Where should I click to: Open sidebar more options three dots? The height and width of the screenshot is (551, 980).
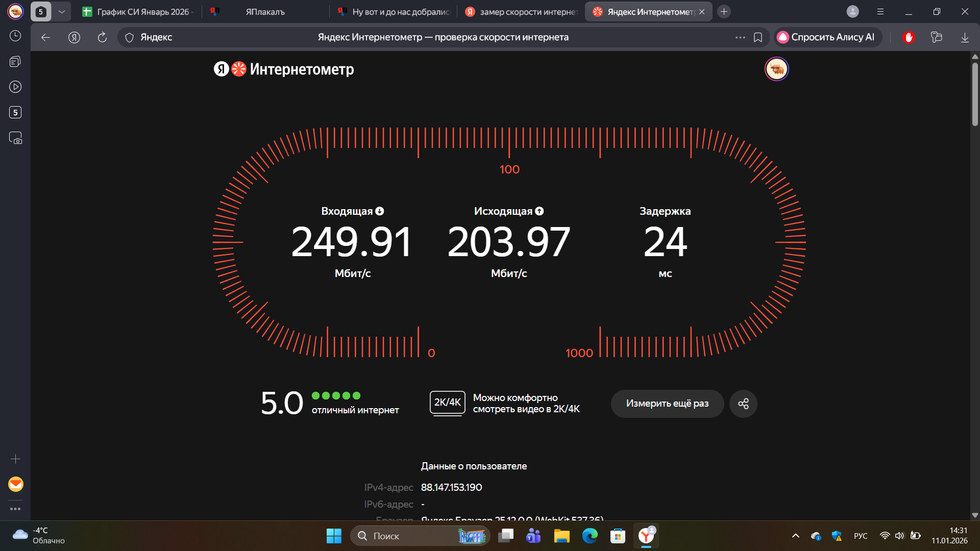tap(15, 509)
